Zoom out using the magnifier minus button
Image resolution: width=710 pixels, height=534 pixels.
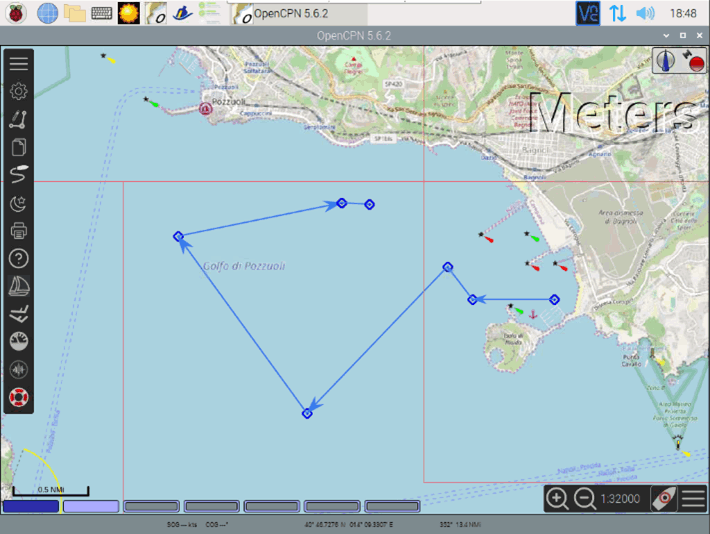[x=585, y=498]
